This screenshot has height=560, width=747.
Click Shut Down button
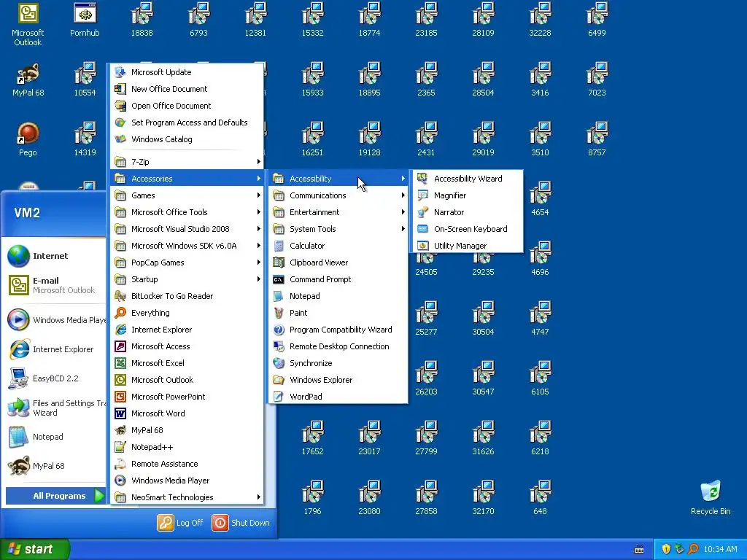(241, 523)
